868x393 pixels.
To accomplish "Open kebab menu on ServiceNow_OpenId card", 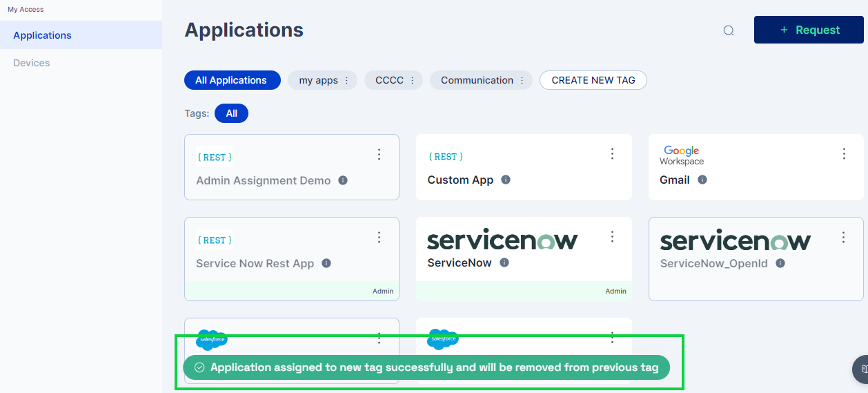I will (x=844, y=238).
